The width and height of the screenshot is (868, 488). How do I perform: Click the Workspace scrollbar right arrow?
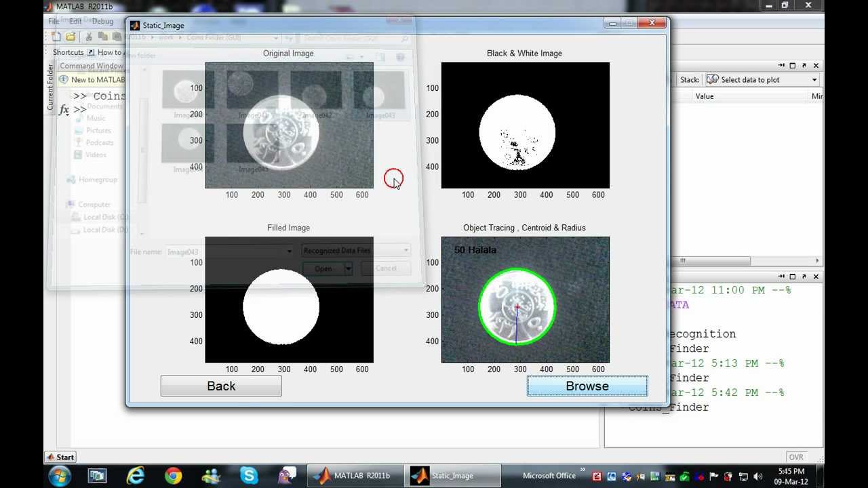[x=817, y=261]
